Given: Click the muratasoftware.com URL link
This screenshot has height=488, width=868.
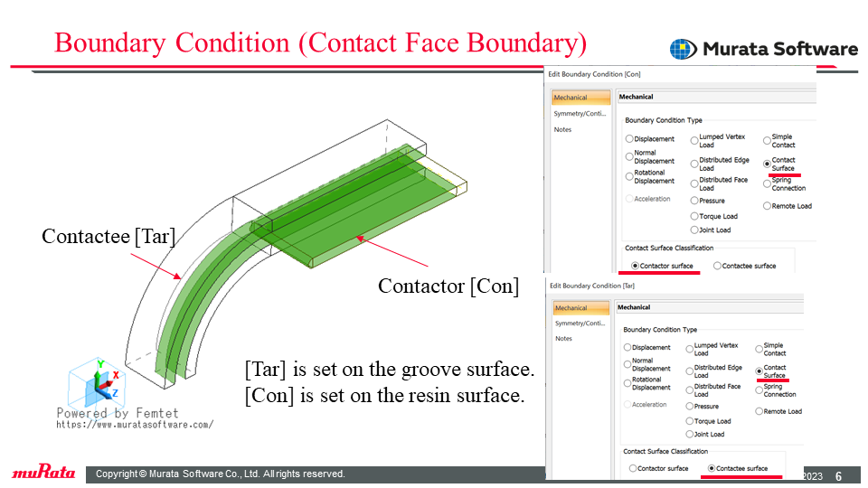Looking at the screenshot, I should (135, 425).
